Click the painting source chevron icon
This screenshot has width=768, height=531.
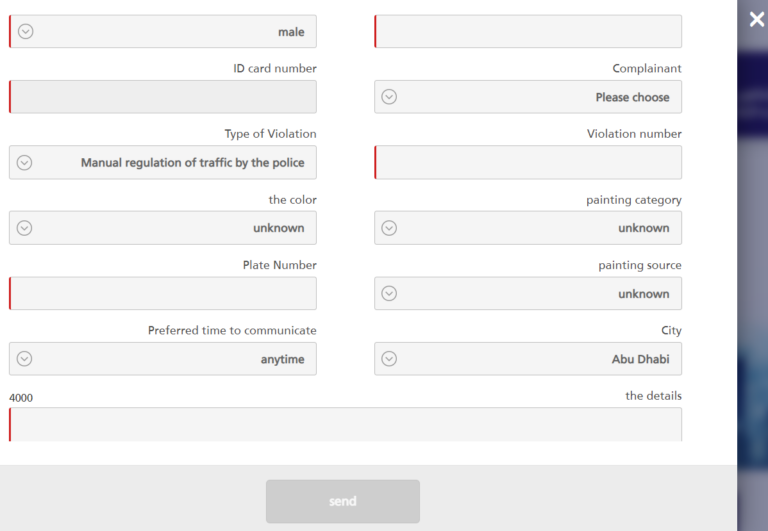(x=390, y=294)
